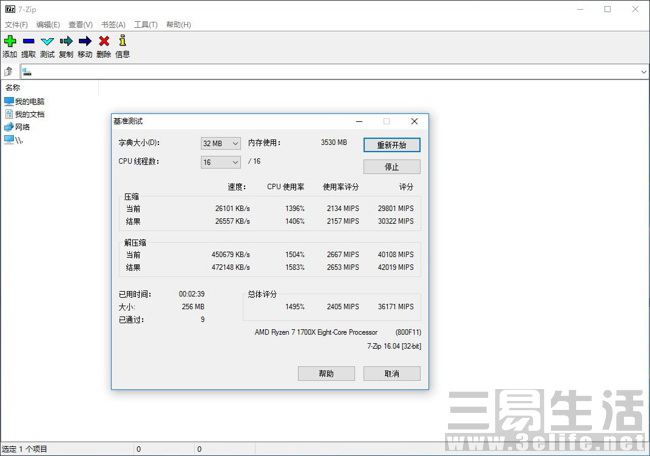Viewport: 650px width, 456px height.
Task: Click the total CPU usage 1495% value
Action: click(x=295, y=307)
